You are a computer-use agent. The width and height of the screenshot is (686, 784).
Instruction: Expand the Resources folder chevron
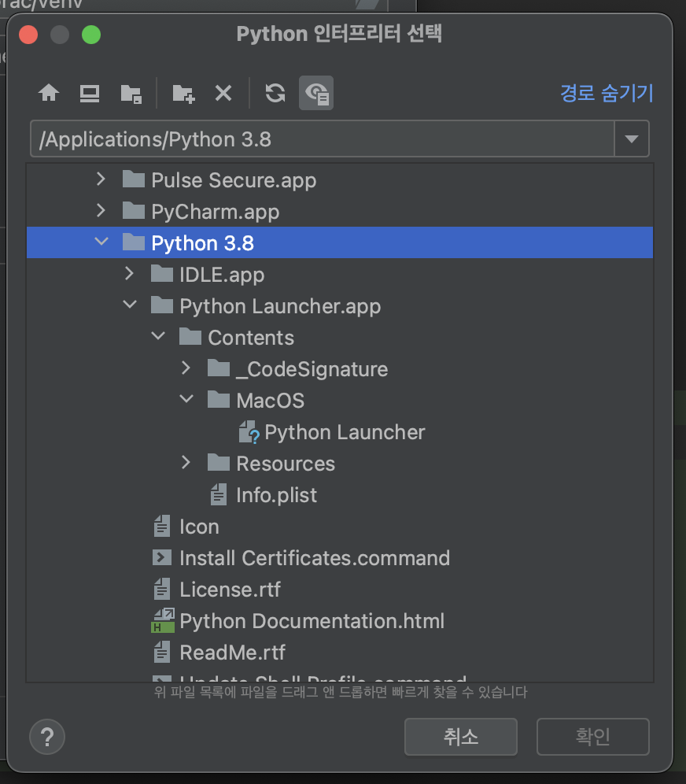(186, 463)
